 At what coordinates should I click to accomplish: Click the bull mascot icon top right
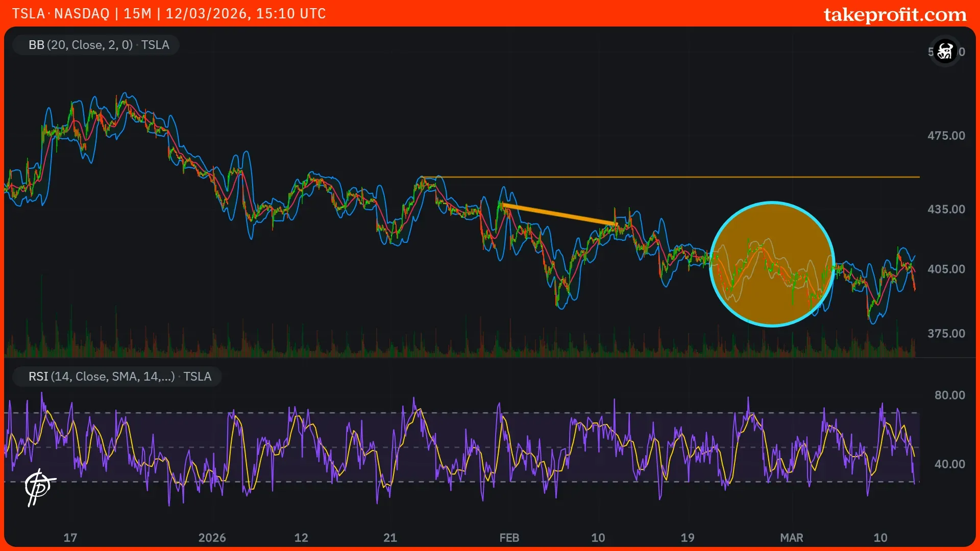[x=945, y=52]
